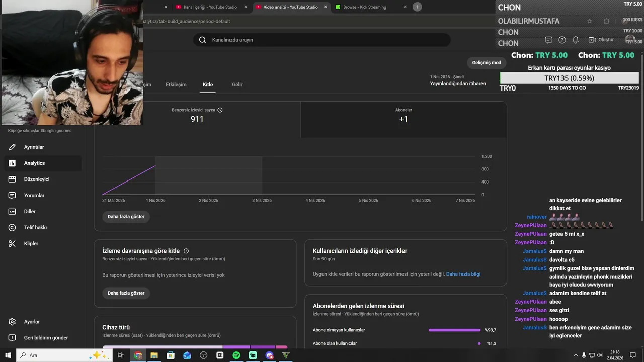Click the network tray icon
The width and height of the screenshot is (644, 362).
point(592,355)
